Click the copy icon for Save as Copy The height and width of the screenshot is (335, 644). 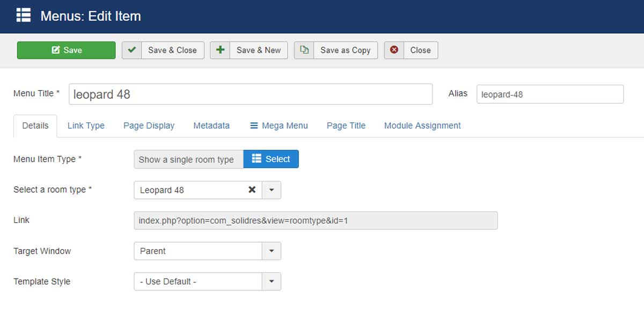[304, 50]
